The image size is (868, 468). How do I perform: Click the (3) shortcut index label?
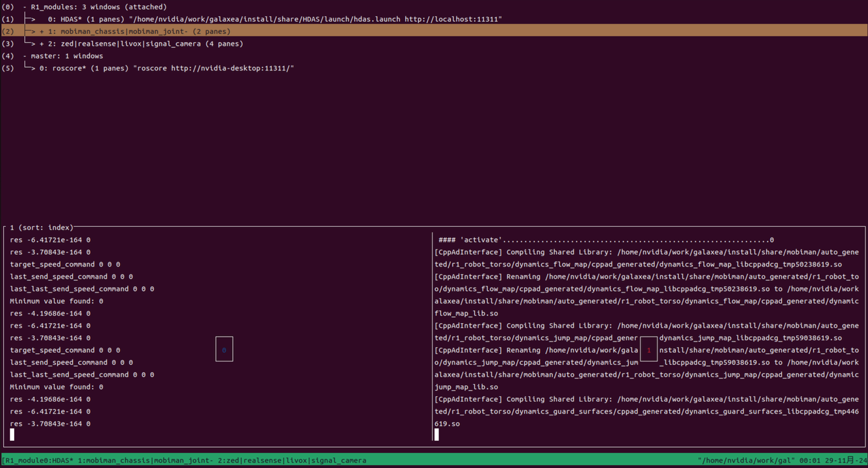point(8,44)
